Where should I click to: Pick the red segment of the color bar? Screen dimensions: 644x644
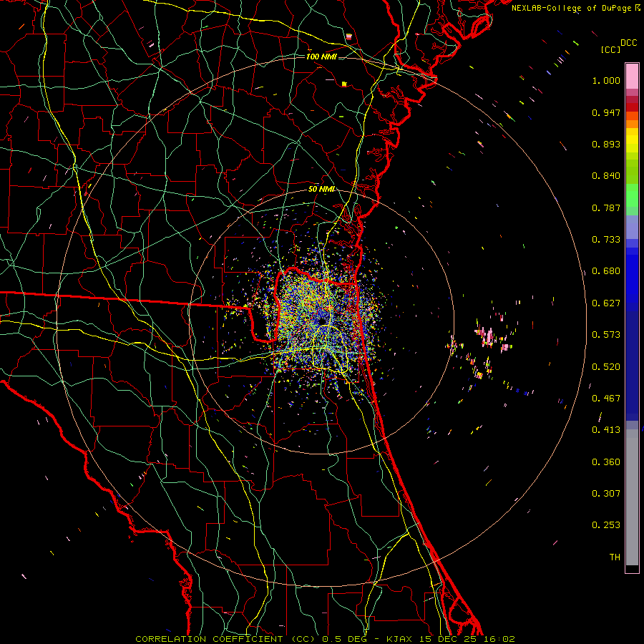[632, 107]
